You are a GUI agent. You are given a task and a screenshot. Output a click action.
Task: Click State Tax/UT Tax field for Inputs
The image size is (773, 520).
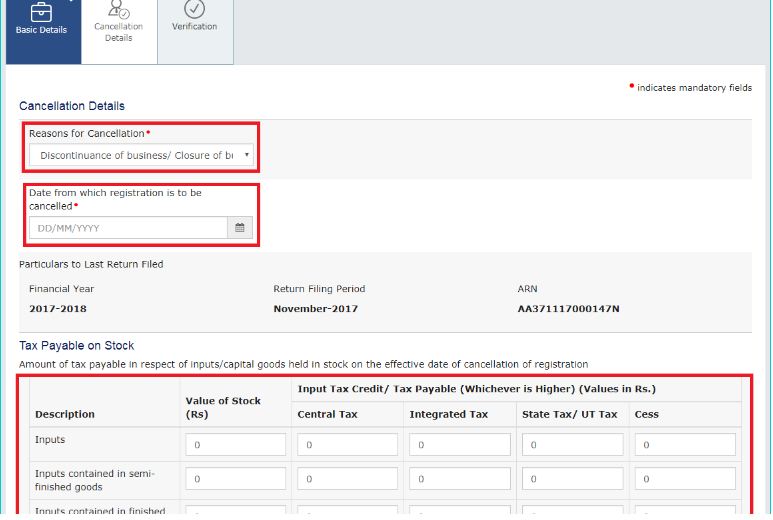[x=572, y=445]
